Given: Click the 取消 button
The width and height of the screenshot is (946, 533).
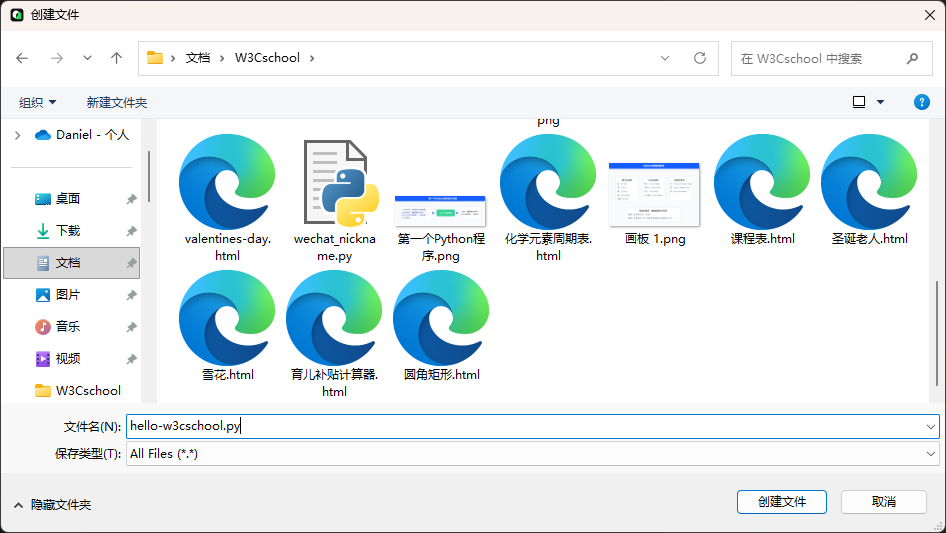Looking at the screenshot, I should (884, 502).
